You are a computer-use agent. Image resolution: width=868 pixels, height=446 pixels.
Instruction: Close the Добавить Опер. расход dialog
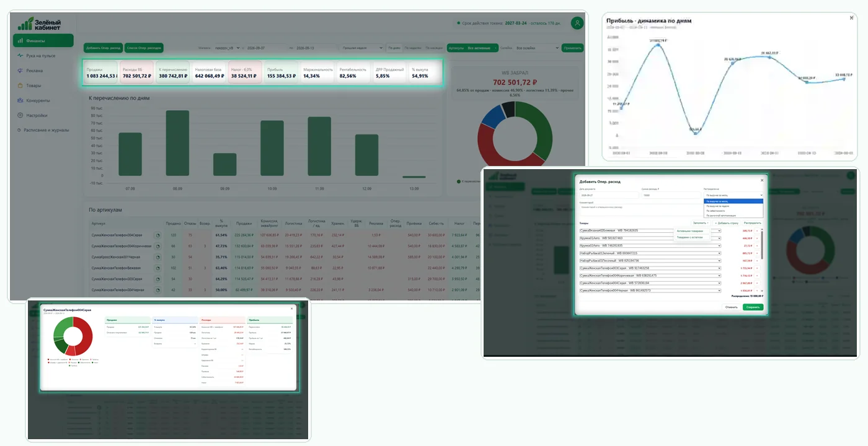[x=762, y=180]
